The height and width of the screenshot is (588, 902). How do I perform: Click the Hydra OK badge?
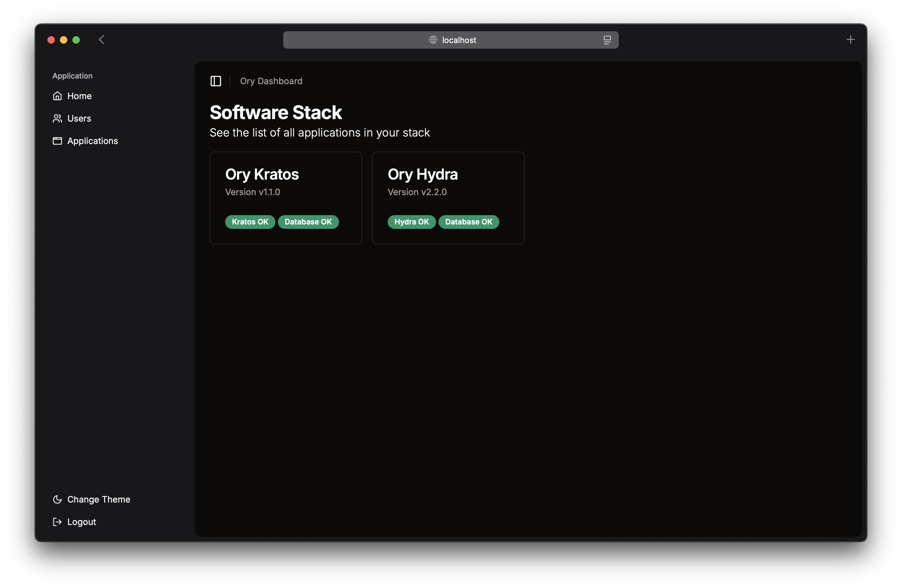412,222
